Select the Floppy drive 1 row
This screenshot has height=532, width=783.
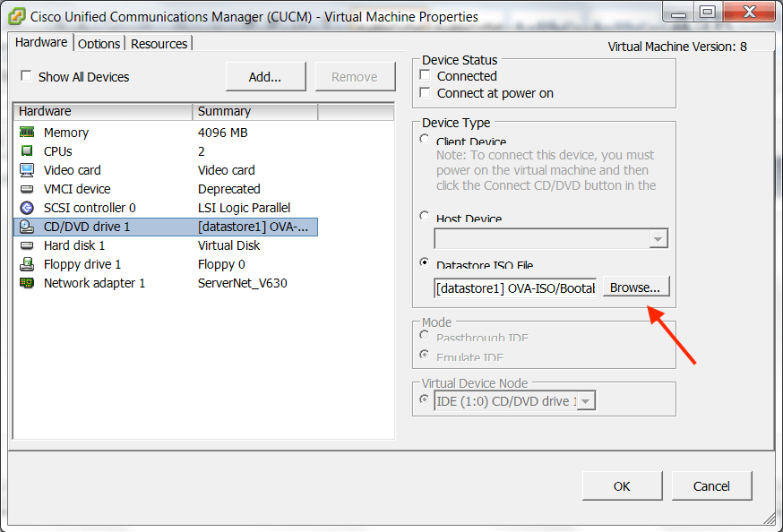coord(166,264)
